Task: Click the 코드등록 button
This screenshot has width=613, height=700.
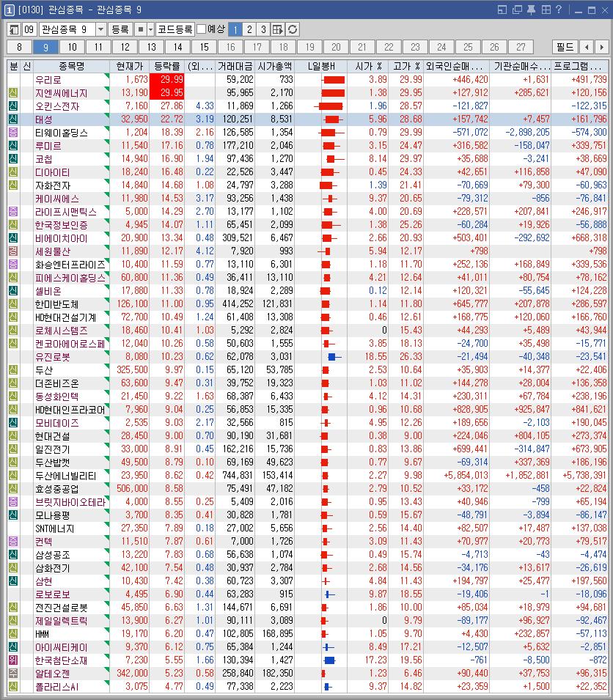Action: click(175, 29)
